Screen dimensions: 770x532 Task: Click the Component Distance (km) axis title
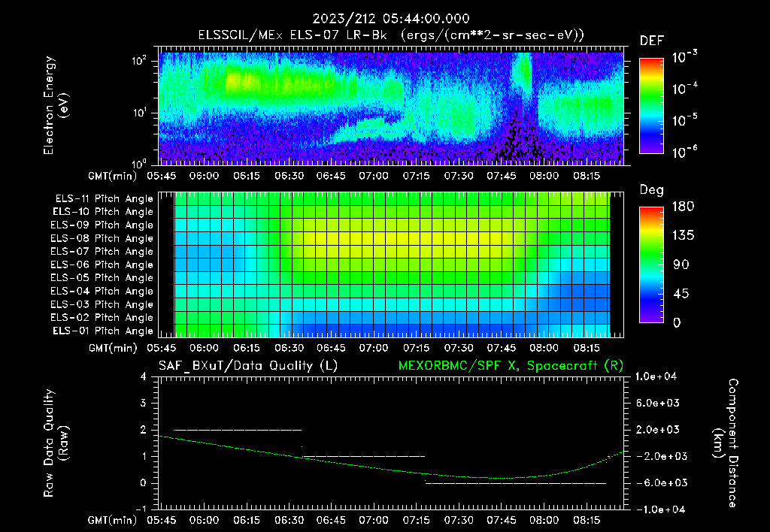pos(726,443)
